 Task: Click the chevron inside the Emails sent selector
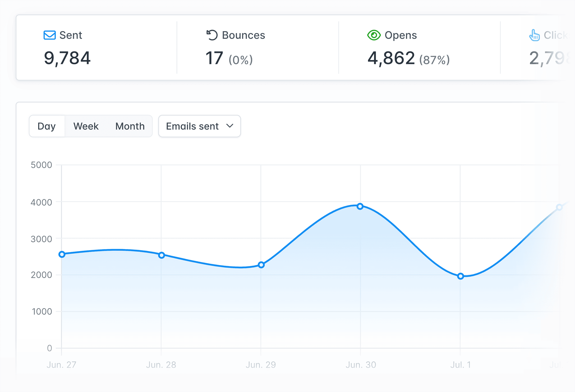tap(230, 126)
